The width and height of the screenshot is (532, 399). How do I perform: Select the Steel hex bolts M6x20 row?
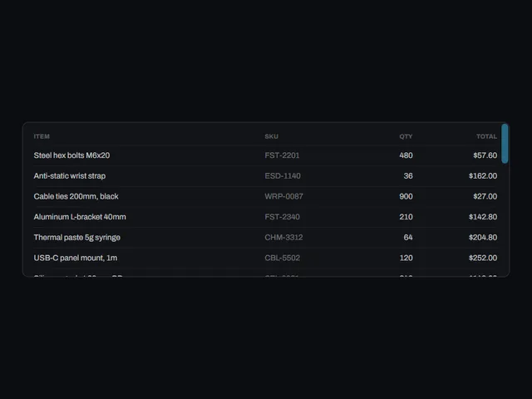(265, 155)
